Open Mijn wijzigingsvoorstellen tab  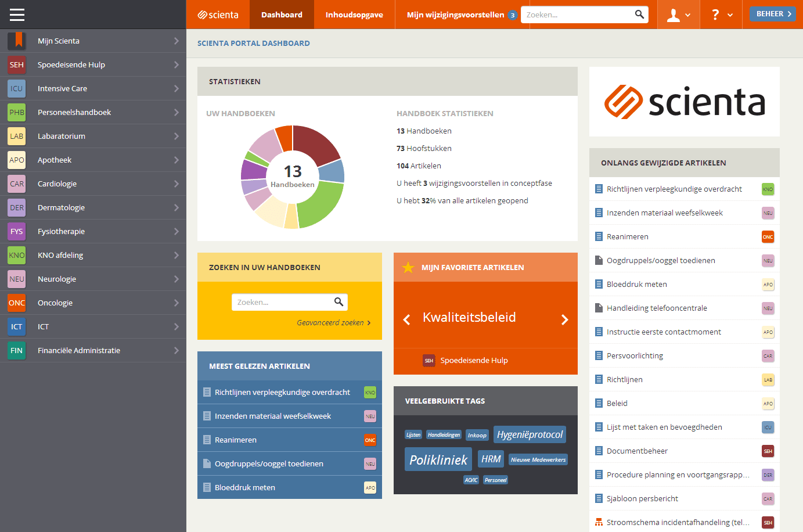click(x=462, y=15)
